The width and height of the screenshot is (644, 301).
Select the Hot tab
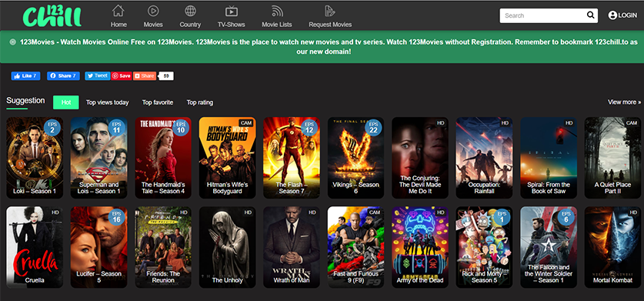(x=65, y=102)
